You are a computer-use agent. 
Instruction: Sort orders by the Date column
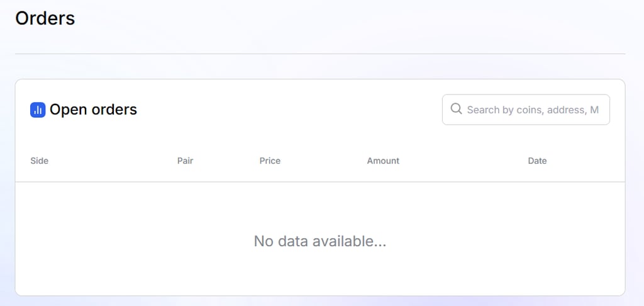coord(537,161)
